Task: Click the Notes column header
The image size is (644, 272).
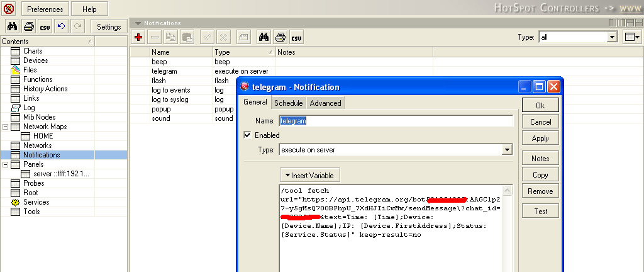Action: coord(355,52)
